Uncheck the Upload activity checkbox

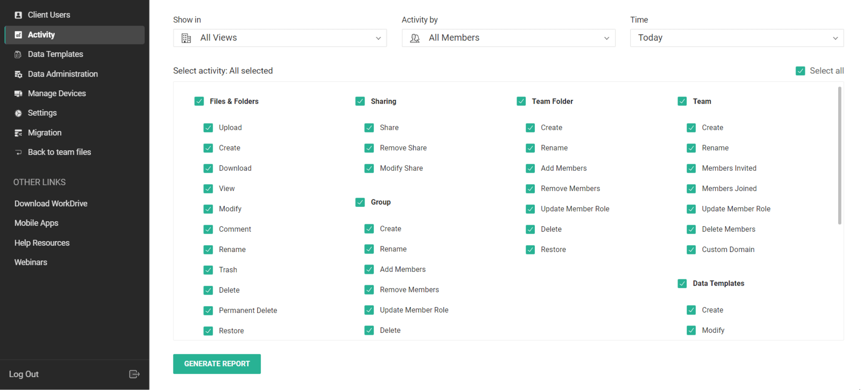(208, 128)
